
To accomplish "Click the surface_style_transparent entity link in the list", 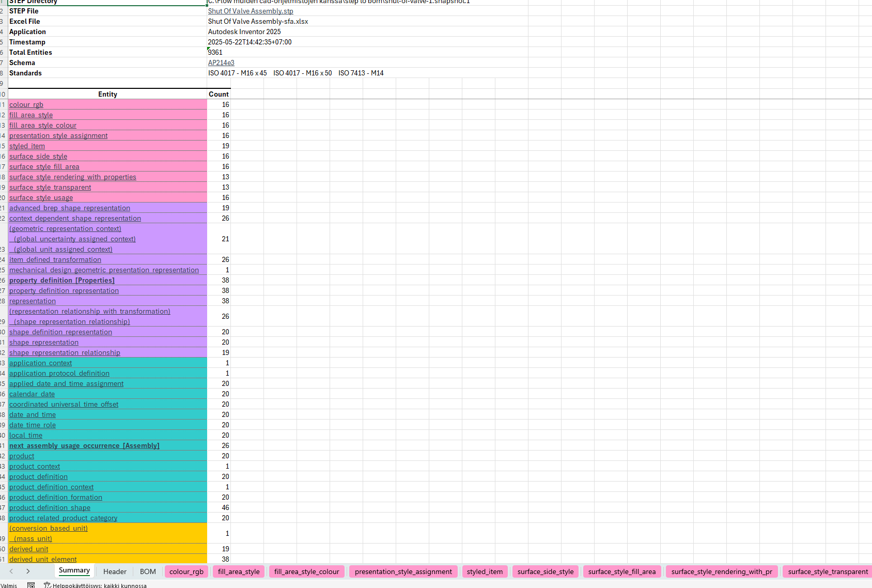I will pyautogui.click(x=50, y=187).
